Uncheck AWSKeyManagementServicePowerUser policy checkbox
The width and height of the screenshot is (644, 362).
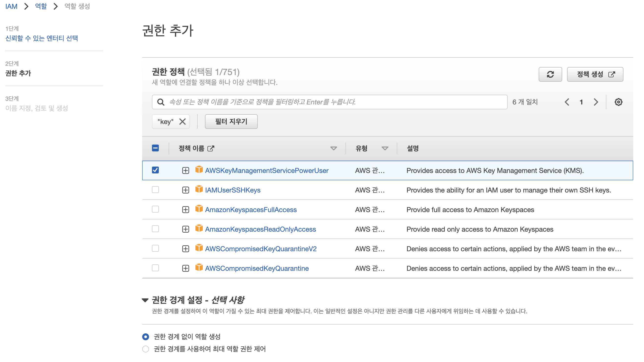155,170
